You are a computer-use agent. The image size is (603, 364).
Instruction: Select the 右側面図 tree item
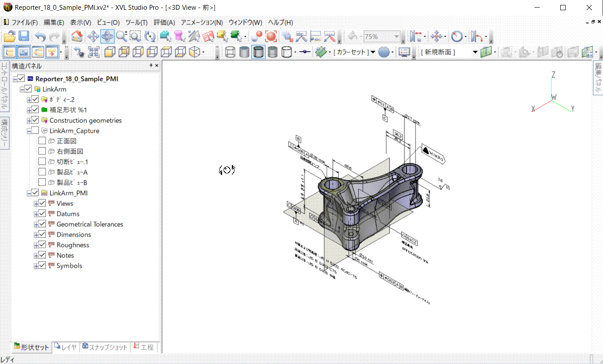70,152
